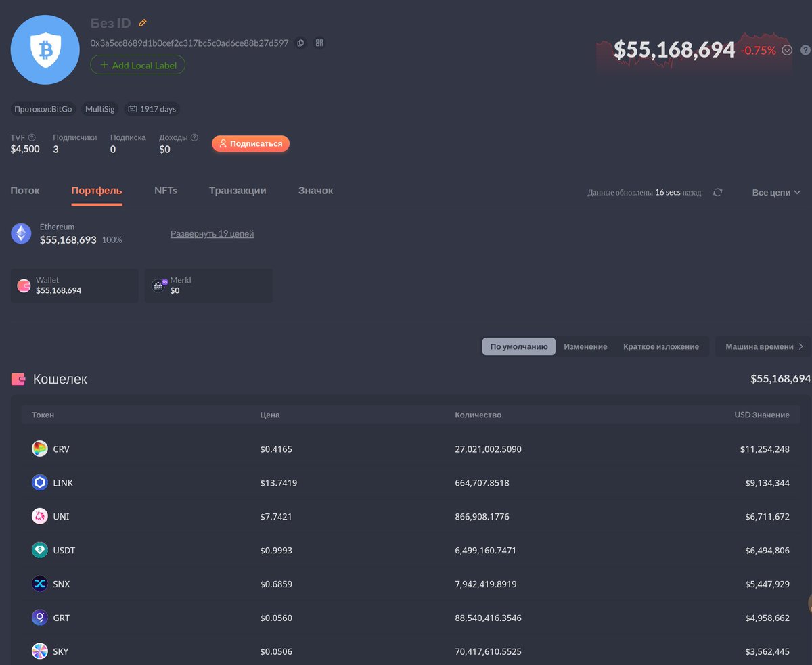
Task: Switch to the Поток tab
Action: [25, 191]
